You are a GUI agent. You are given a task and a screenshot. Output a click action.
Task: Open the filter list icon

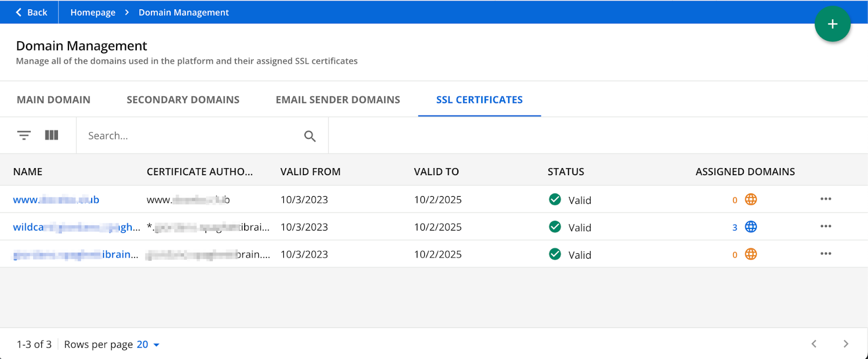(24, 135)
